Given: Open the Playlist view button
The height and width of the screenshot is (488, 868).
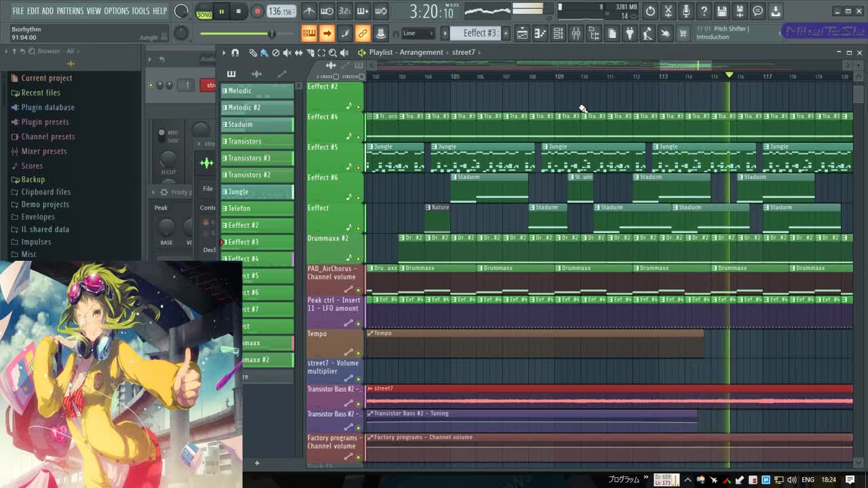Looking at the screenshot, I should pyautogui.click(x=522, y=33).
